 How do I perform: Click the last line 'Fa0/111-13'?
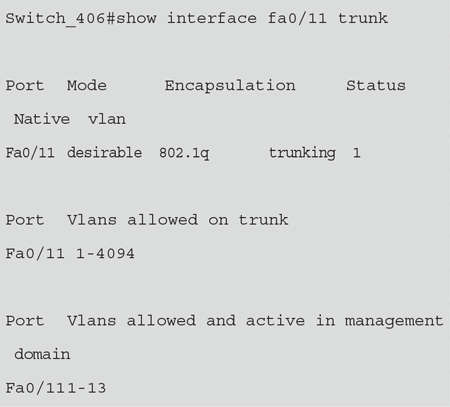(56, 388)
